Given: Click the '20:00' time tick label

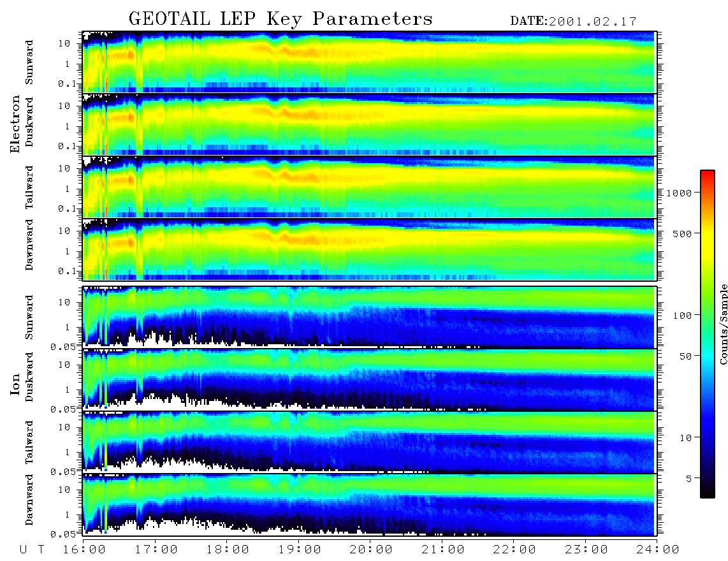Looking at the screenshot, I should pyautogui.click(x=371, y=550).
